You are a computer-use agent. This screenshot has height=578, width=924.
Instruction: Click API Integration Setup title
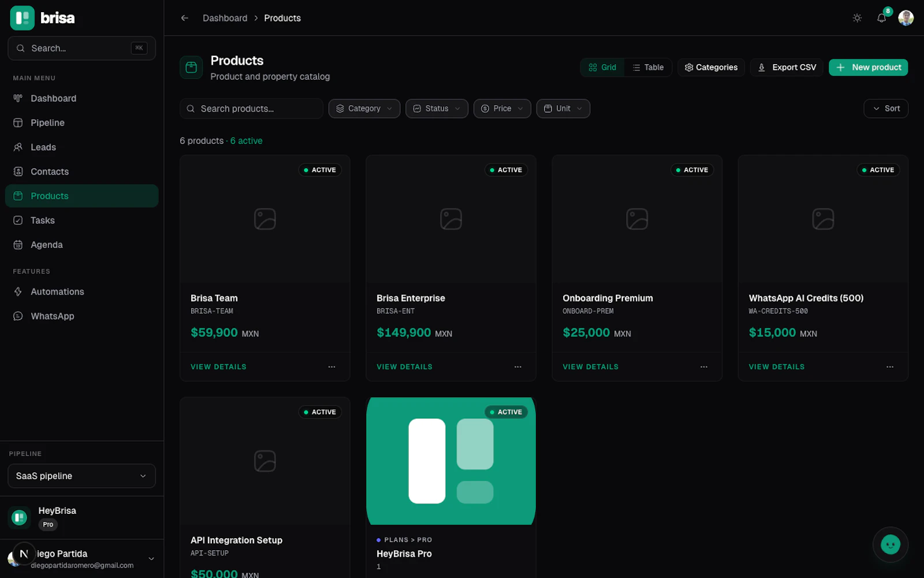236,540
